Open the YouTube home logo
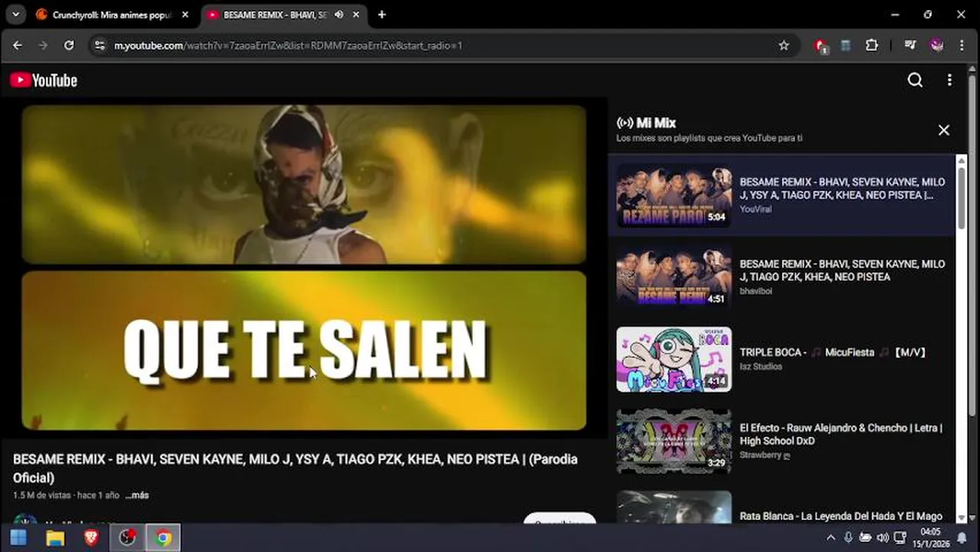Image resolution: width=980 pixels, height=552 pixels. [44, 80]
